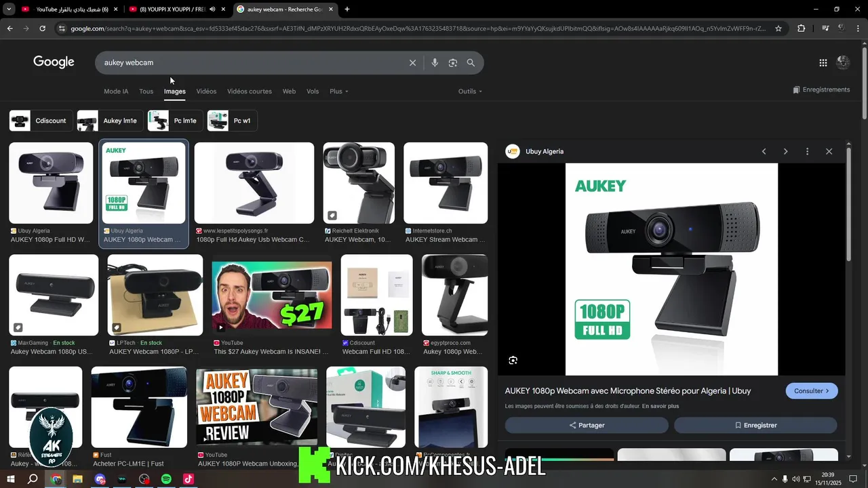Image resolution: width=868 pixels, height=488 pixels.
Task: Open media control icon in Chrome toolbar
Action: click(x=825, y=28)
